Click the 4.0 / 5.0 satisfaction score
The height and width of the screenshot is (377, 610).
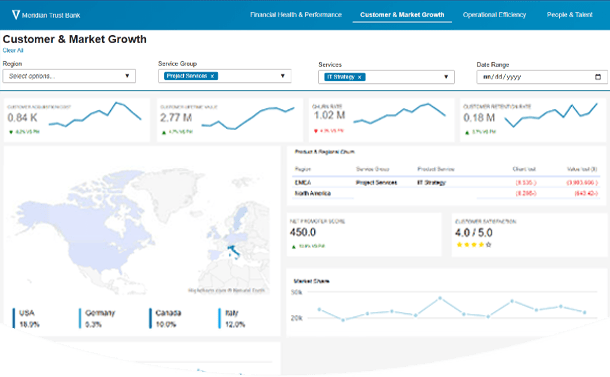[x=473, y=233]
